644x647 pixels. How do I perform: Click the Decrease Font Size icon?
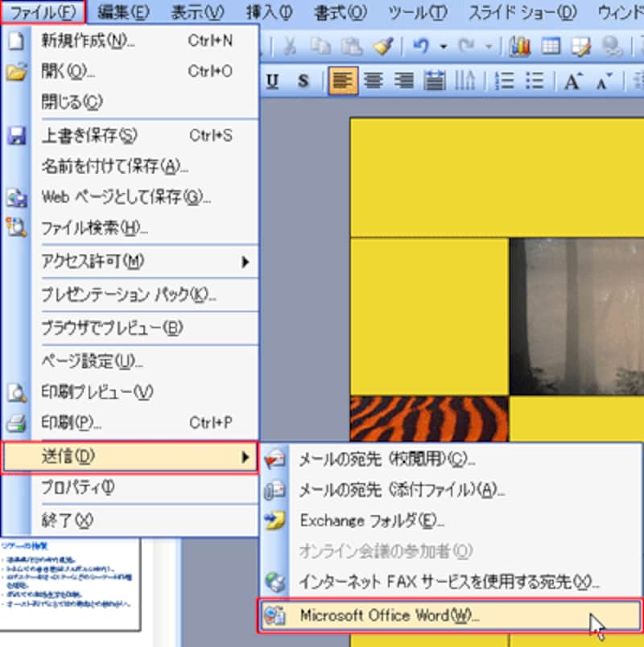pos(602,80)
